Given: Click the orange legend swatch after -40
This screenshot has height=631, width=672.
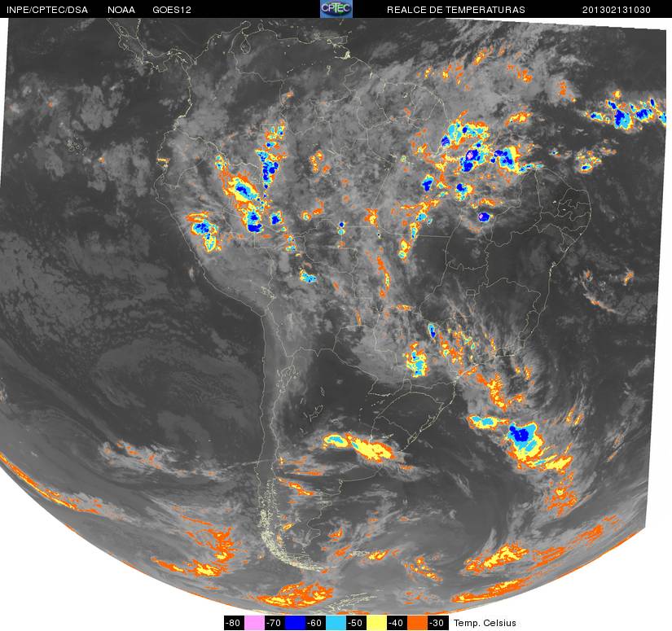Looking at the screenshot, I should [x=418, y=623].
